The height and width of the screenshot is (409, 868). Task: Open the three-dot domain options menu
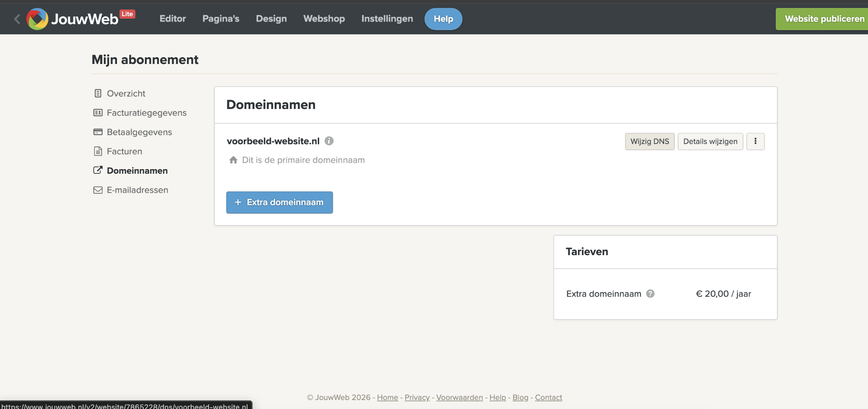pyautogui.click(x=755, y=142)
